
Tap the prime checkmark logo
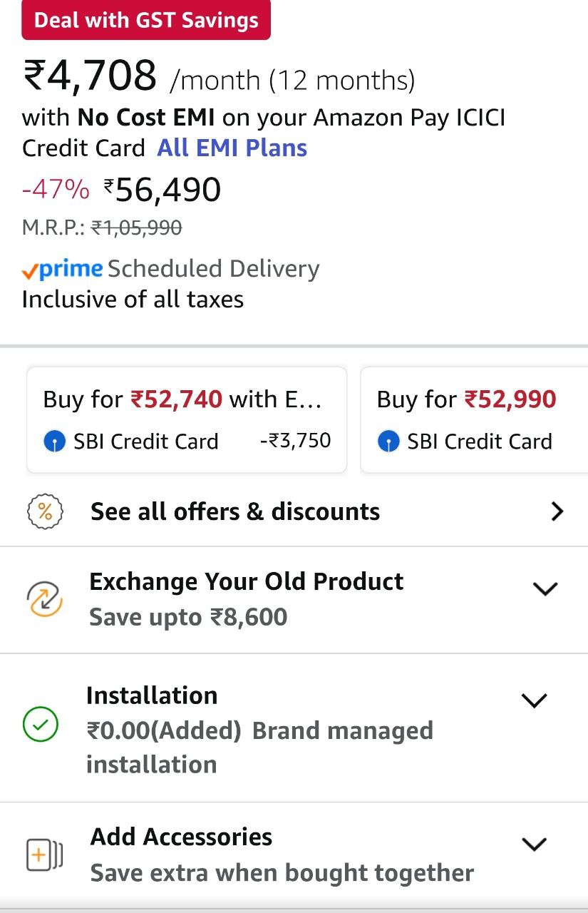(x=63, y=270)
